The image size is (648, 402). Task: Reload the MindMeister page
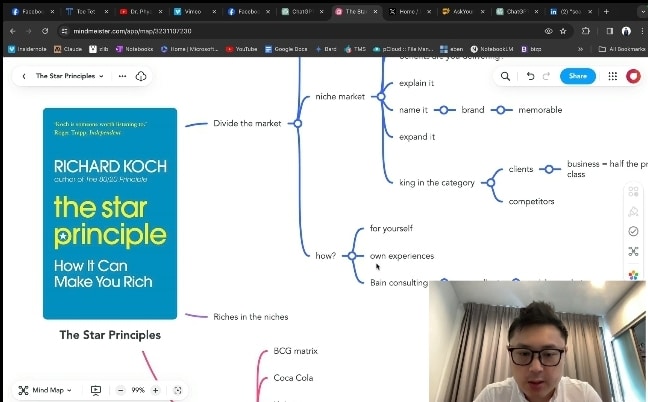pyautogui.click(x=45, y=31)
